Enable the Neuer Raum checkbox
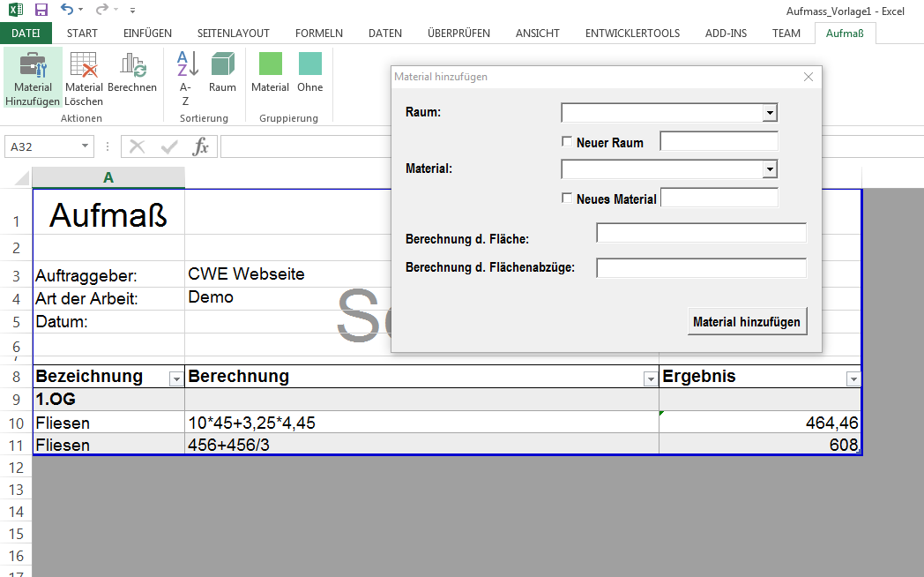Image resolution: width=924 pixels, height=577 pixels. [567, 141]
